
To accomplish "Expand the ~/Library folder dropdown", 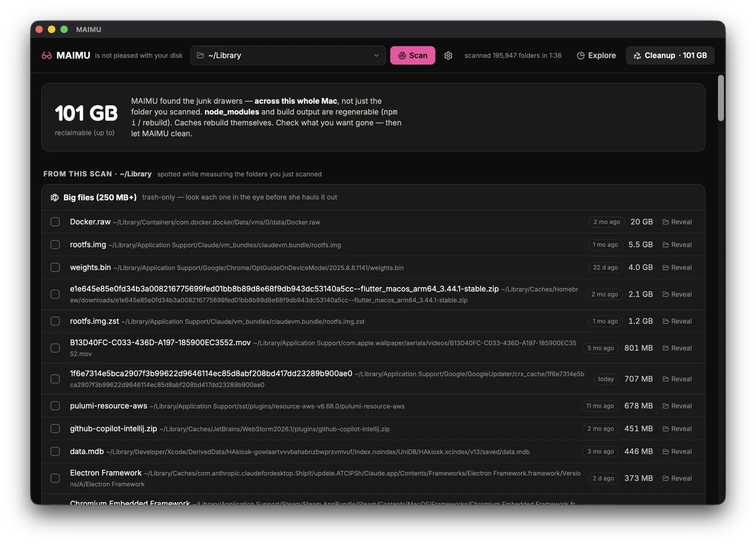I will pos(288,56).
